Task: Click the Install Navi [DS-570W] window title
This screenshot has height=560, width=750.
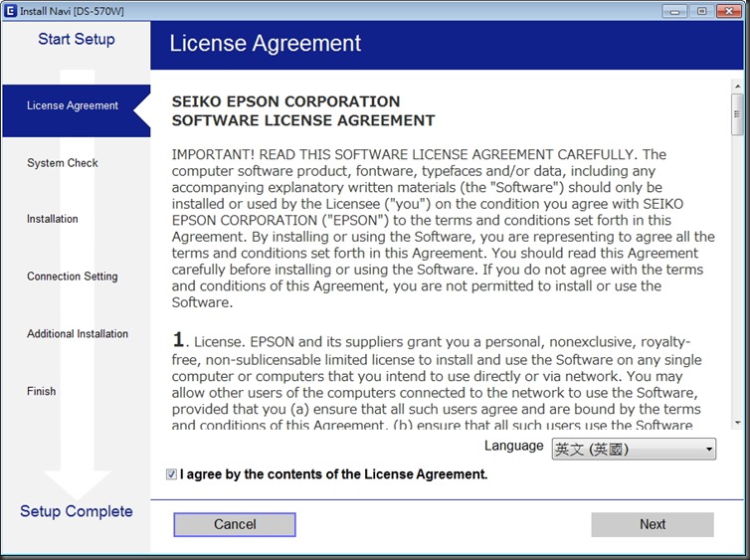Action: coord(72,11)
